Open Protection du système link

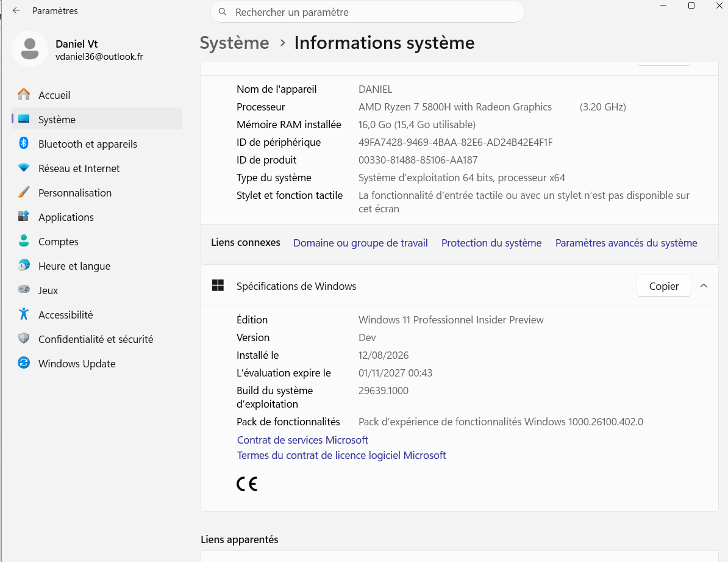(x=491, y=243)
